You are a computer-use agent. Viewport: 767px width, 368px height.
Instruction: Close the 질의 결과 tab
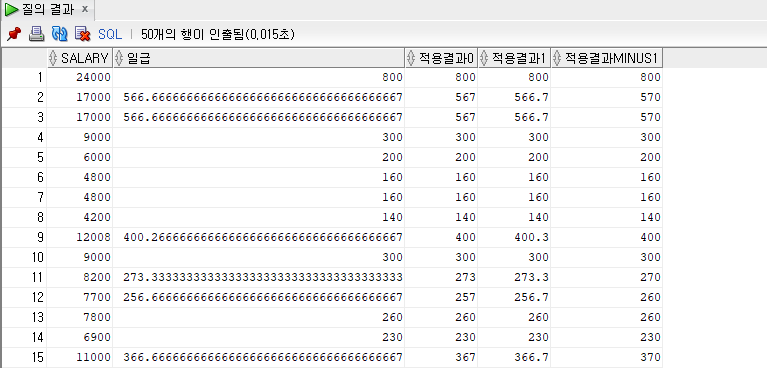click(x=85, y=9)
